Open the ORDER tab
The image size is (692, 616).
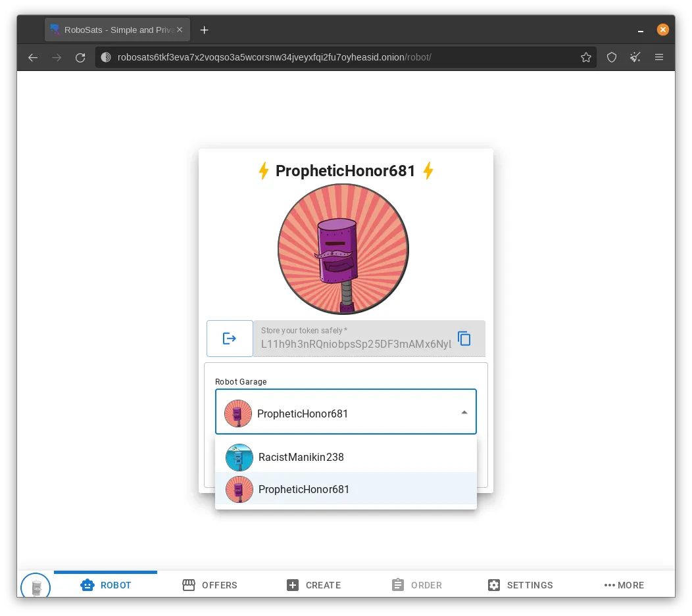coord(417,585)
